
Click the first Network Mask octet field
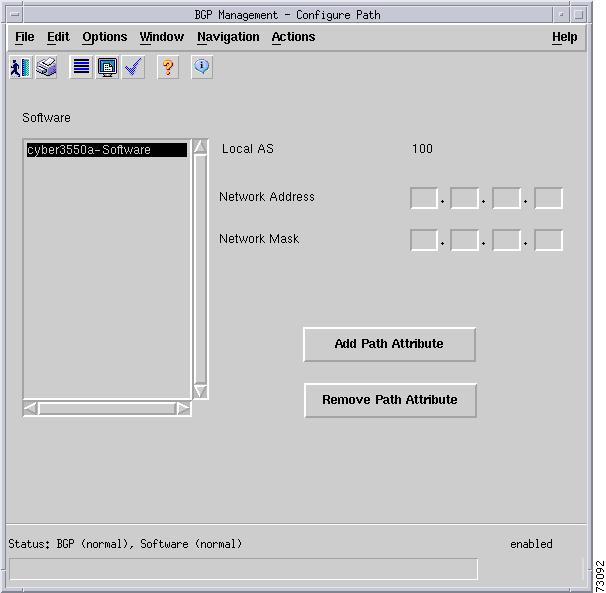pyautogui.click(x=424, y=240)
